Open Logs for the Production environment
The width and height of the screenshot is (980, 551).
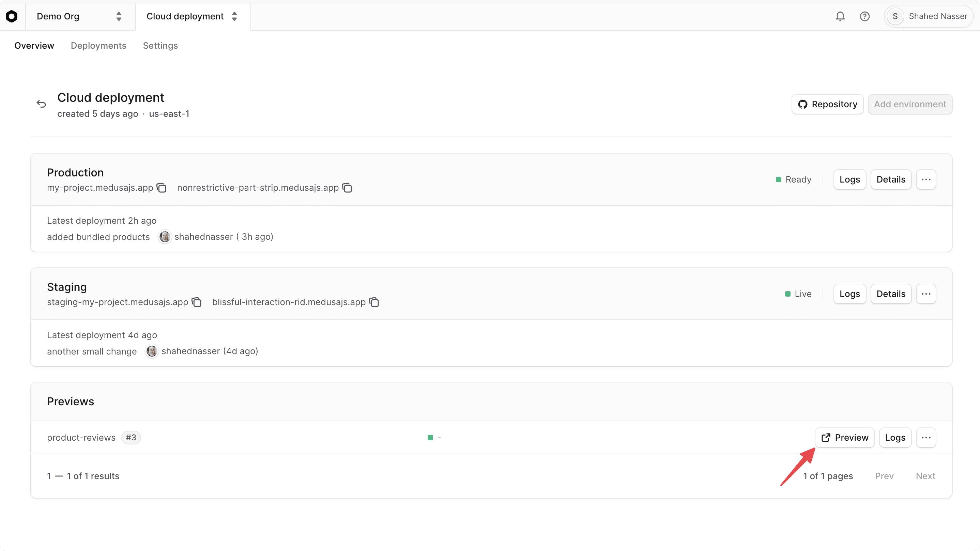[x=849, y=179]
